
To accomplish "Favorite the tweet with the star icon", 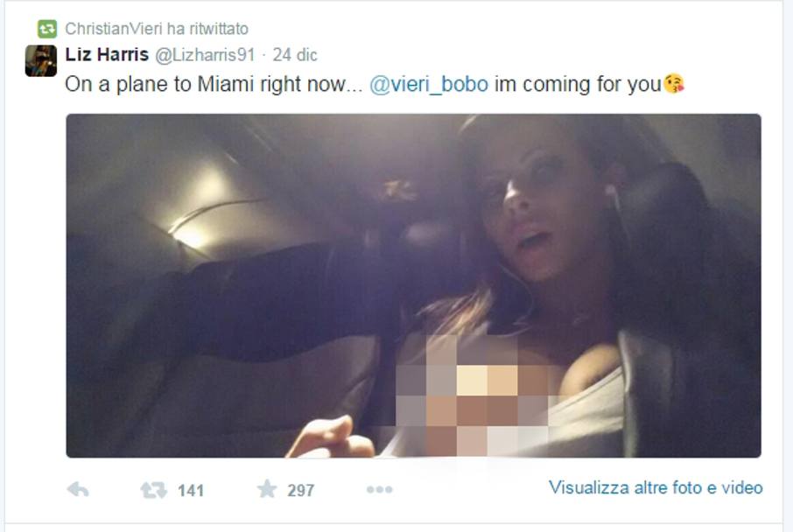I will tap(267, 488).
